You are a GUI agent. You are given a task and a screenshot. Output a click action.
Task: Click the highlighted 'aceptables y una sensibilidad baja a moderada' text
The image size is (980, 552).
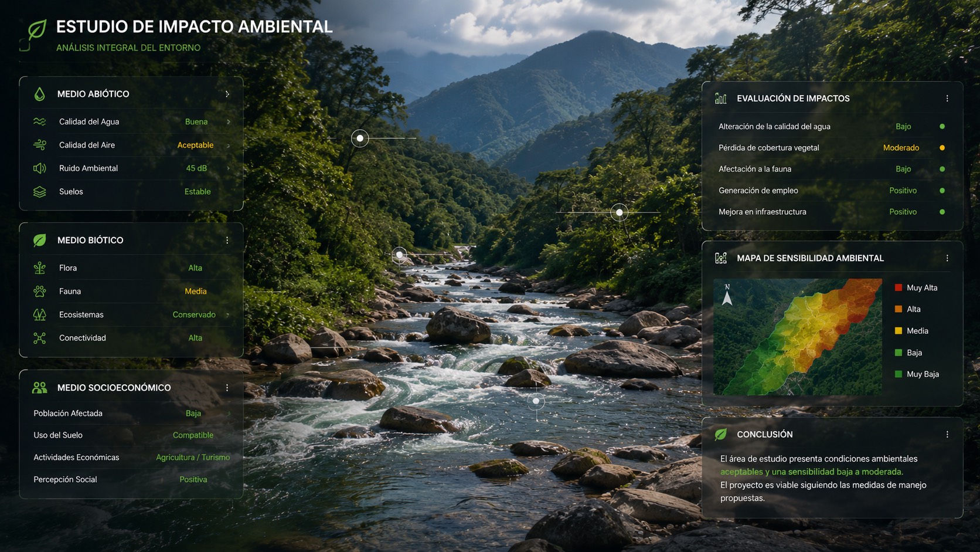pyautogui.click(x=812, y=472)
